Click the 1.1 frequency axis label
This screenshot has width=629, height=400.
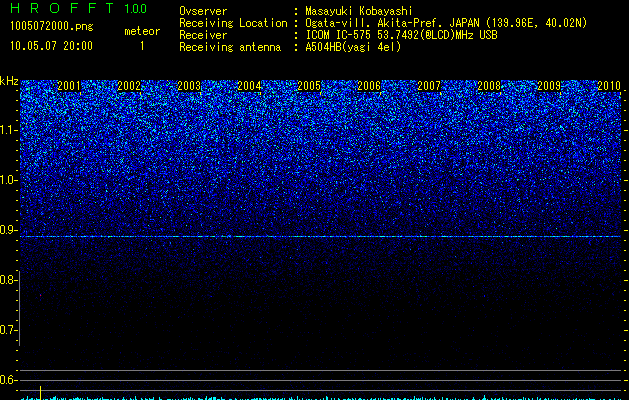[9, 130]
